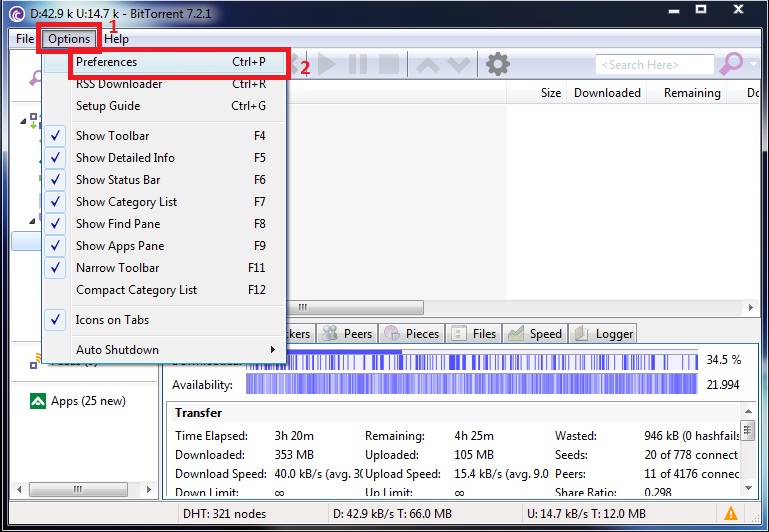The height and width of the screenshot is (532, 769).
Task: Launch the Setup Guide menu entry
Action: pos(171,106)
